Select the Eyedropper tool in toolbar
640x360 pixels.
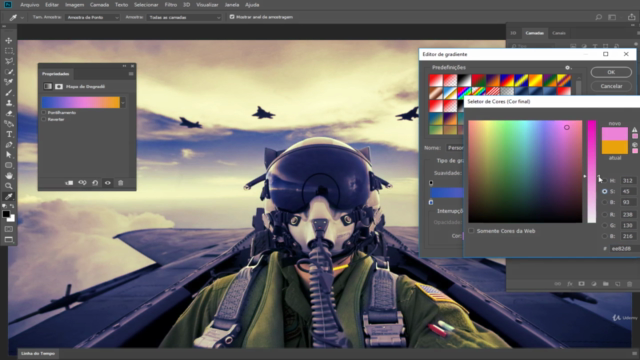tap(9, 196)
